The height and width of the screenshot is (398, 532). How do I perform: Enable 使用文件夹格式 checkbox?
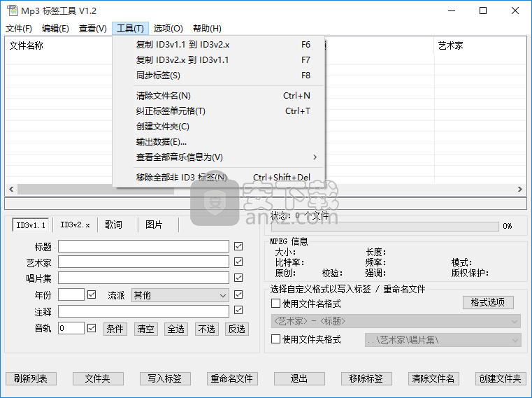point(275,339)
